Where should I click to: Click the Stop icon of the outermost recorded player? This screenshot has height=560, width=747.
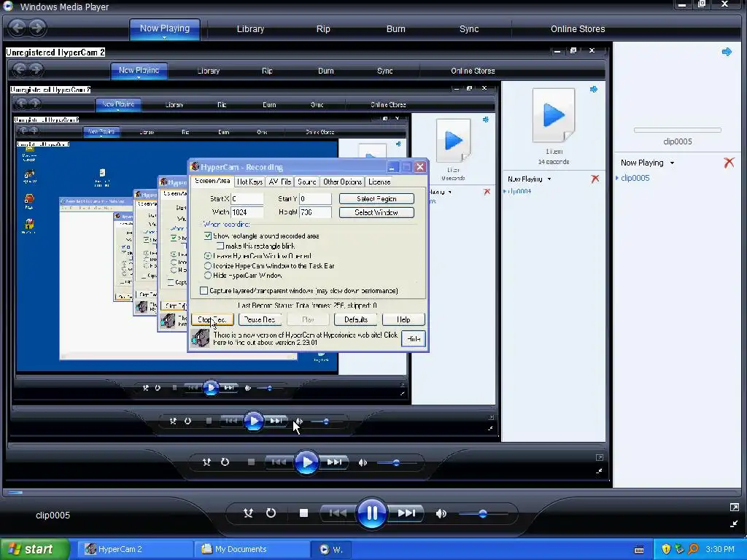click(251, 462)
